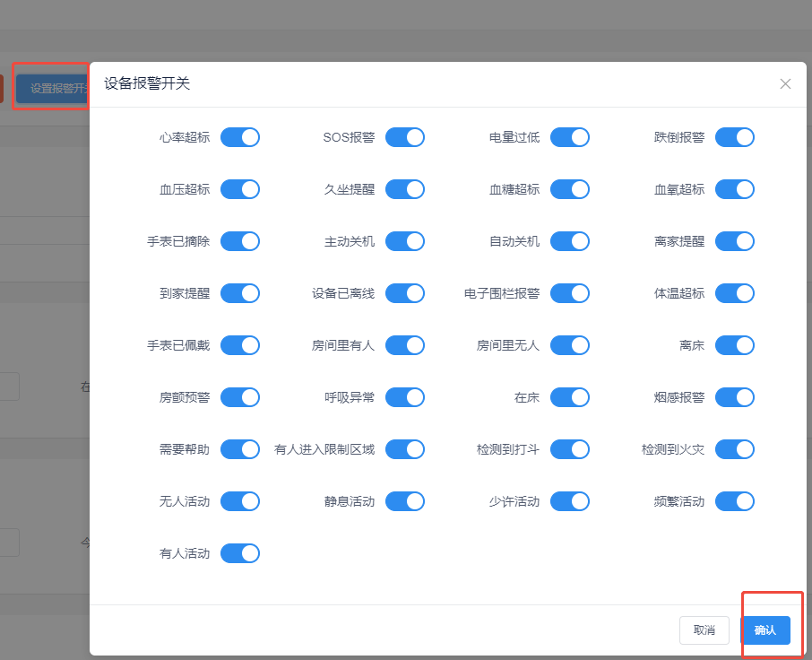The height and width of the screenshot is (660, 812).
Task: Toggle the 心率超标 switch
Action: pos(240,137)
